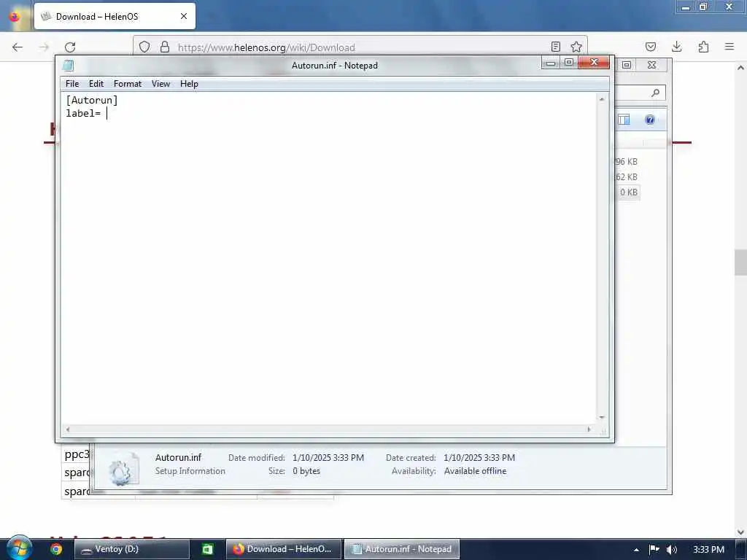Click the Notepad text editing area

click(329, 257)
